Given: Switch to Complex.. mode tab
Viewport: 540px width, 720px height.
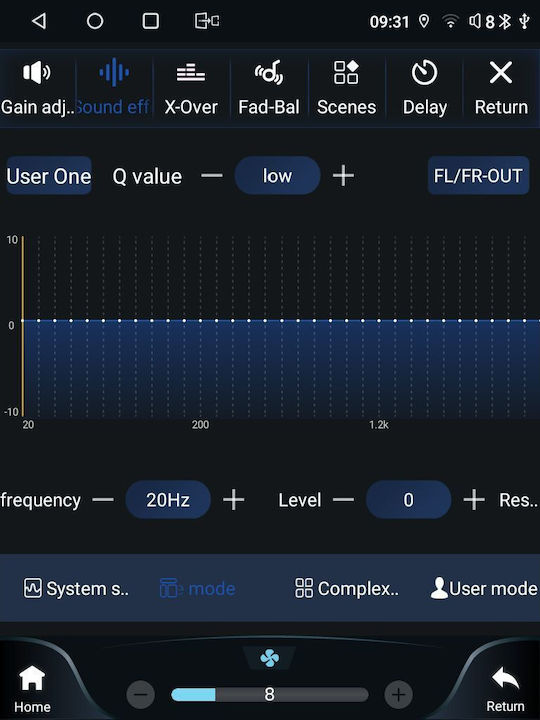Looking at the screenshot, I should point(347,588).
